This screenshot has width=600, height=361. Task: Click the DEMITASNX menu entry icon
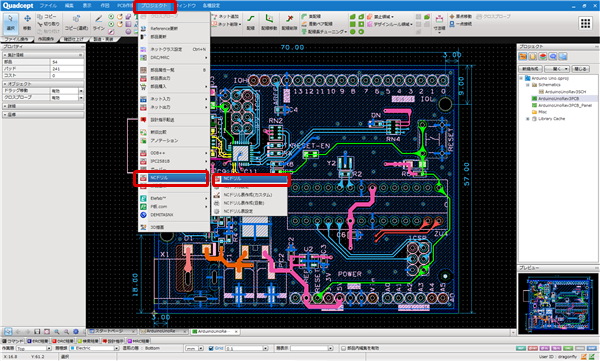(143, 215)
